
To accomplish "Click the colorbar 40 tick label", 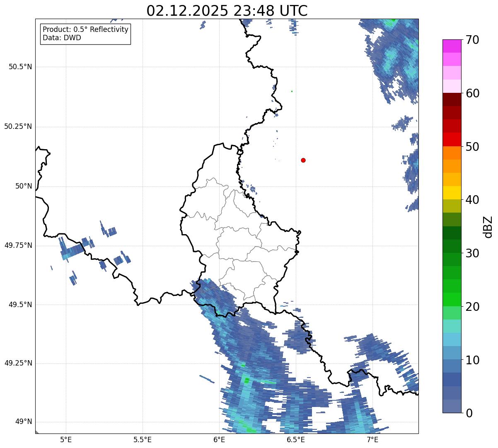I will (472, 200).
